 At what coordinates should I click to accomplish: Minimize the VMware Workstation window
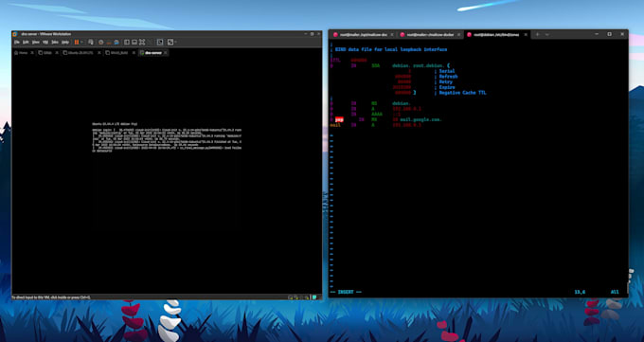point(306,34)
